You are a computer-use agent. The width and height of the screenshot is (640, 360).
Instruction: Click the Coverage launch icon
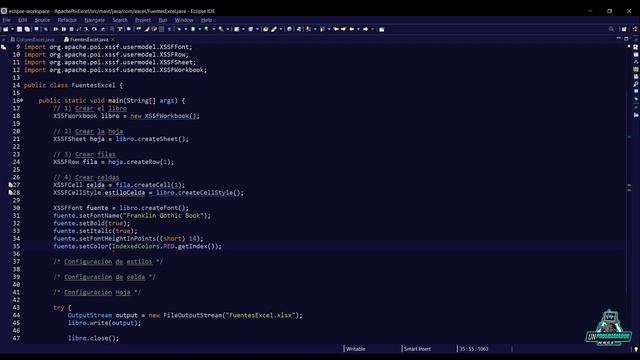click(x=207, y=29)
